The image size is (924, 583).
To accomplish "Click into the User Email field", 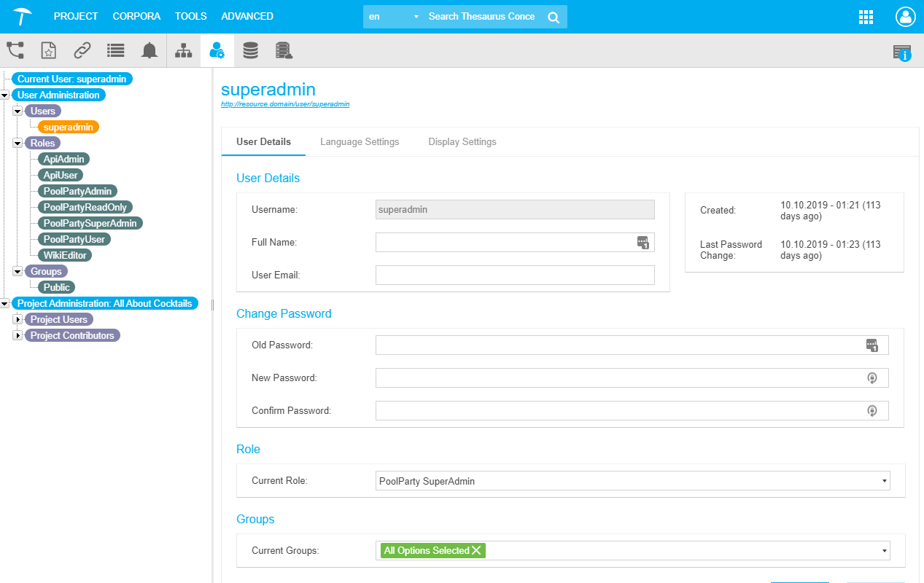I will point(515,275).
